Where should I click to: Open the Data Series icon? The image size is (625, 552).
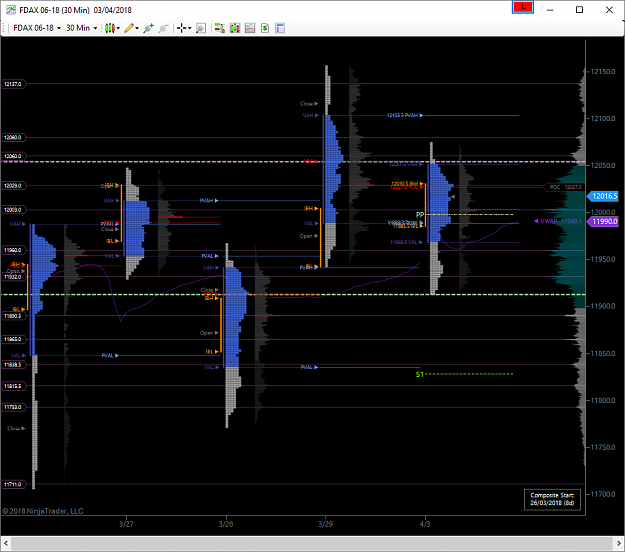click(x=235, y=28)
